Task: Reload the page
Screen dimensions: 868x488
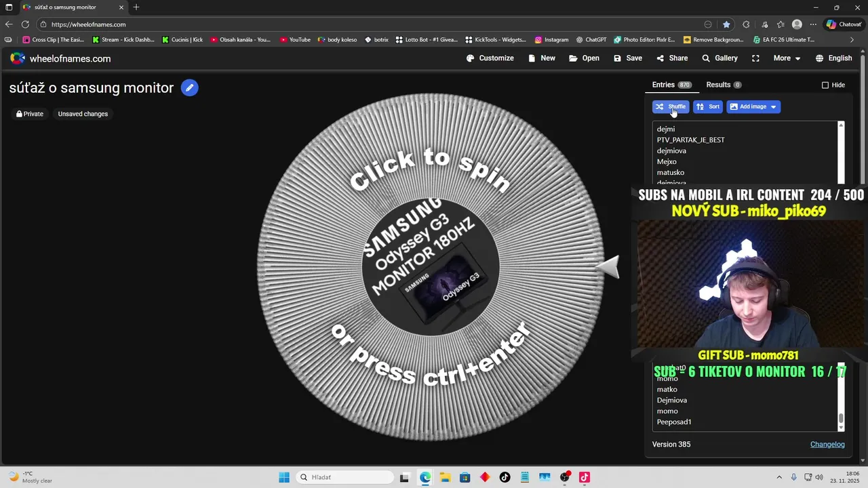Action: tap(25, 24)
